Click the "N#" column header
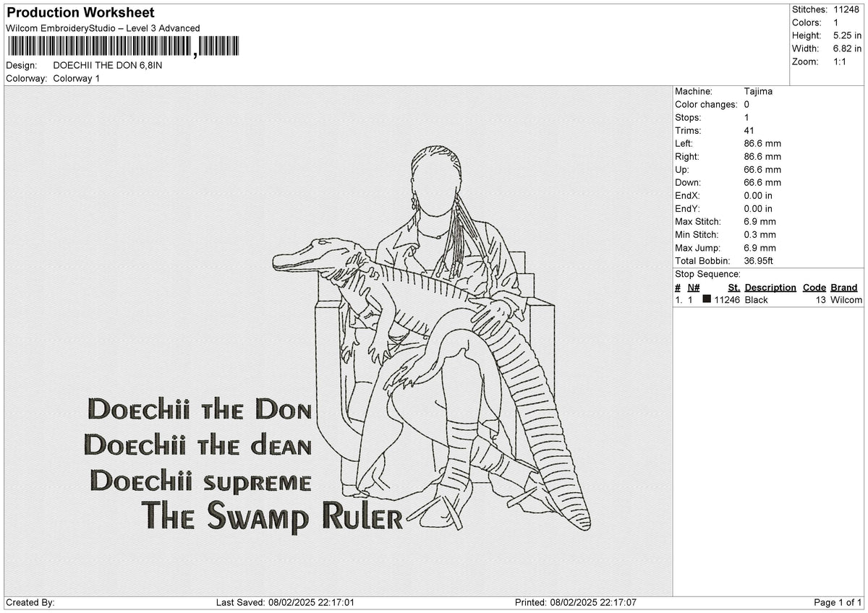This screenshot has height=613, width=868. 693,288
